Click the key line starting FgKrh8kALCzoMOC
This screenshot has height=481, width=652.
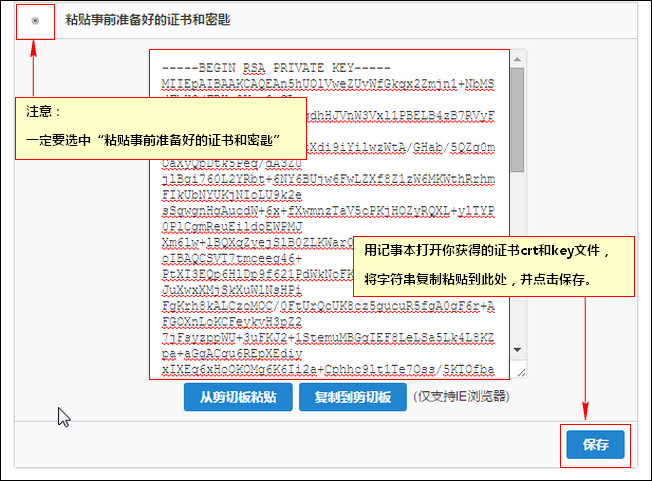point(328,306)
